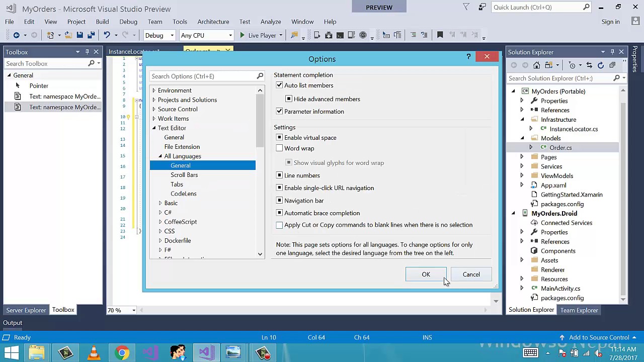Viewport: 644px width, 362px height.
Task: Toggle Line numbers checkbox
Action: [279, 175]
